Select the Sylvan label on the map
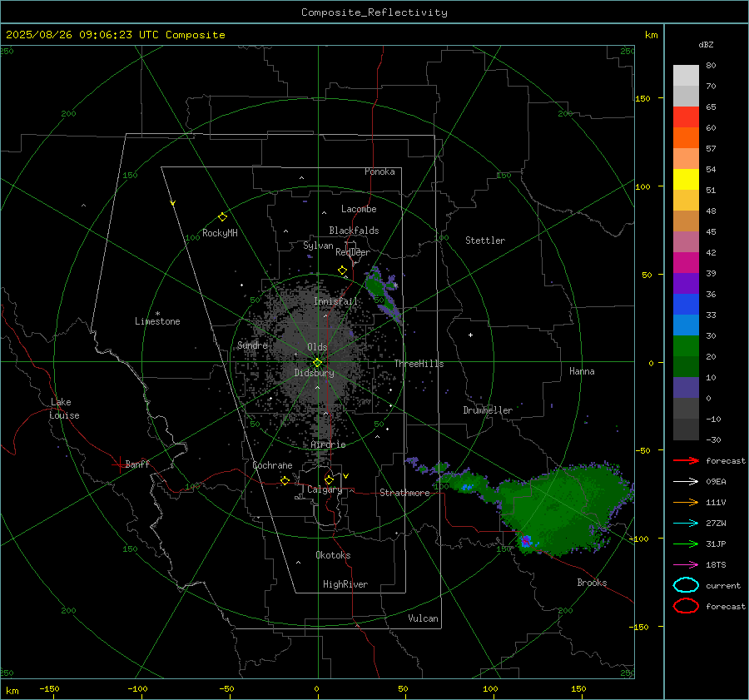 (x=318, y=246)
